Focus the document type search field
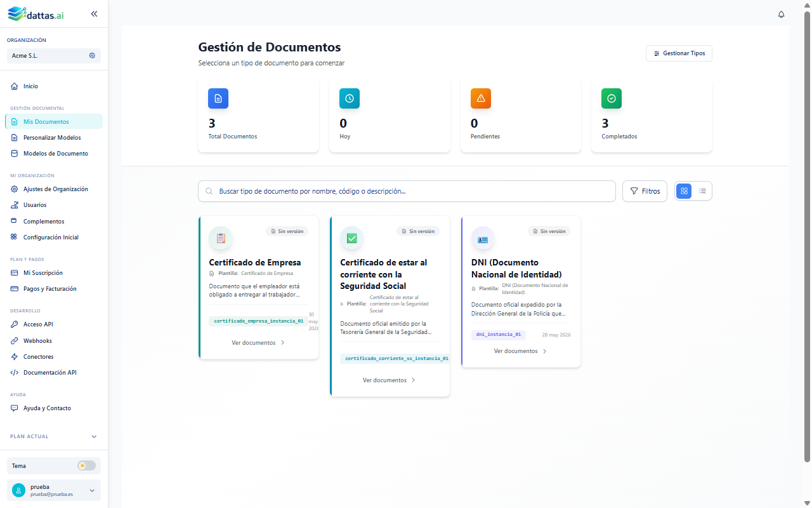The height and width of the screenshot is (508, 812). [x=407, y=191]
